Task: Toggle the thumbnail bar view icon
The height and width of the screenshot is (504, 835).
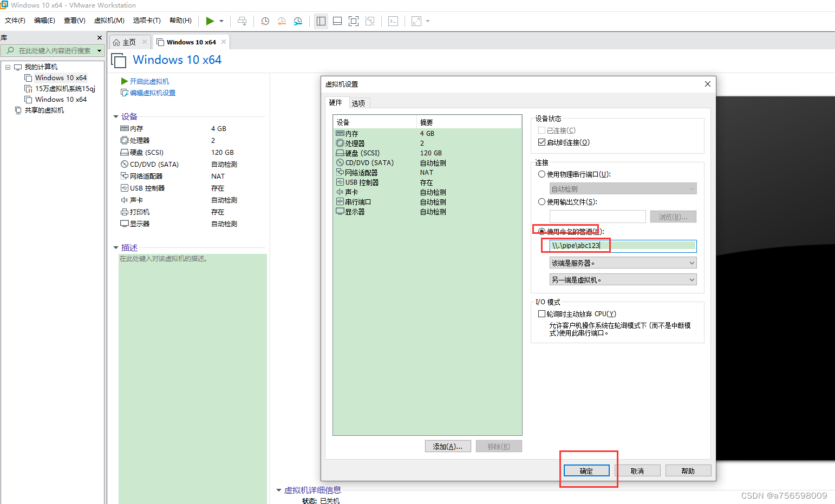Action: coord(337,21)
